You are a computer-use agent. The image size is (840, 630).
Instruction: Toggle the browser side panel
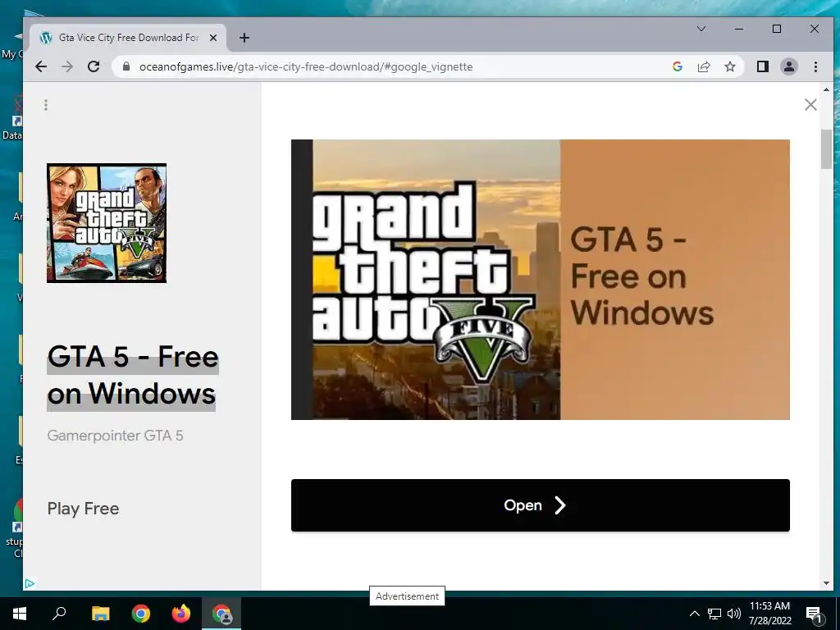762,66
